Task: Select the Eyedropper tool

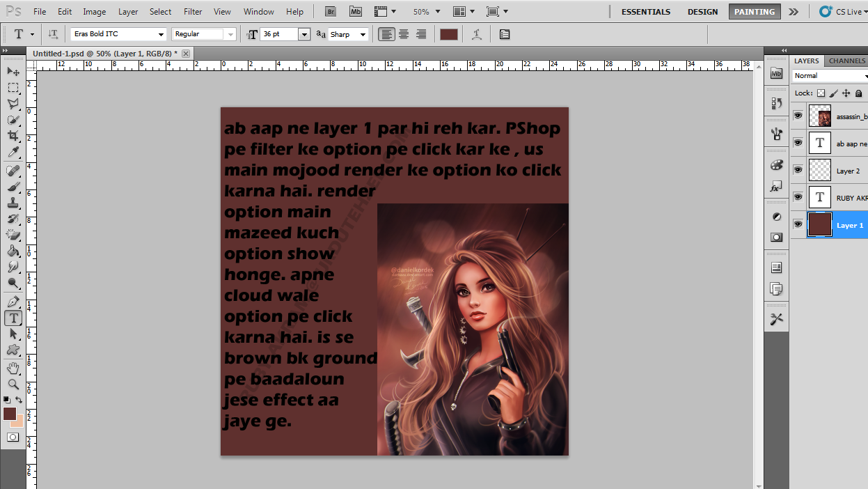Action: pos(13,152)
